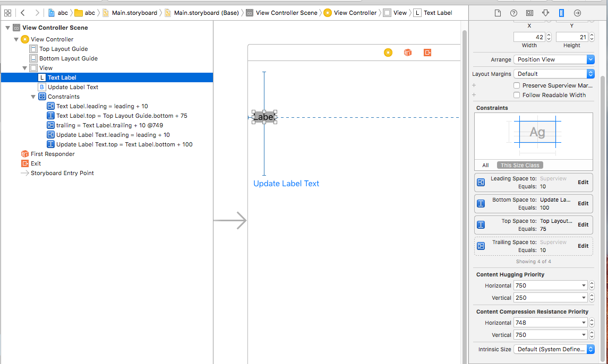
Task: Show All constraints tab
Action: pyautogui.click(x=485, y=165)
